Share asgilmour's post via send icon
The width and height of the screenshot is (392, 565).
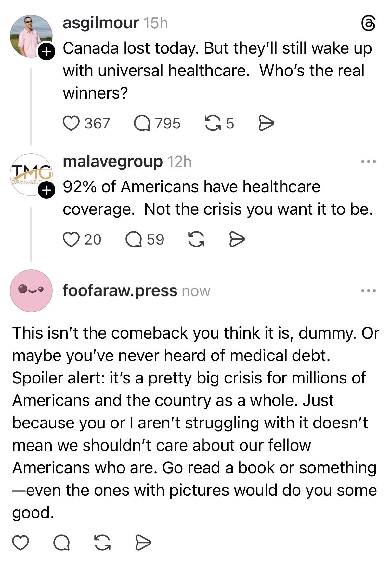[x=266, y=124]
